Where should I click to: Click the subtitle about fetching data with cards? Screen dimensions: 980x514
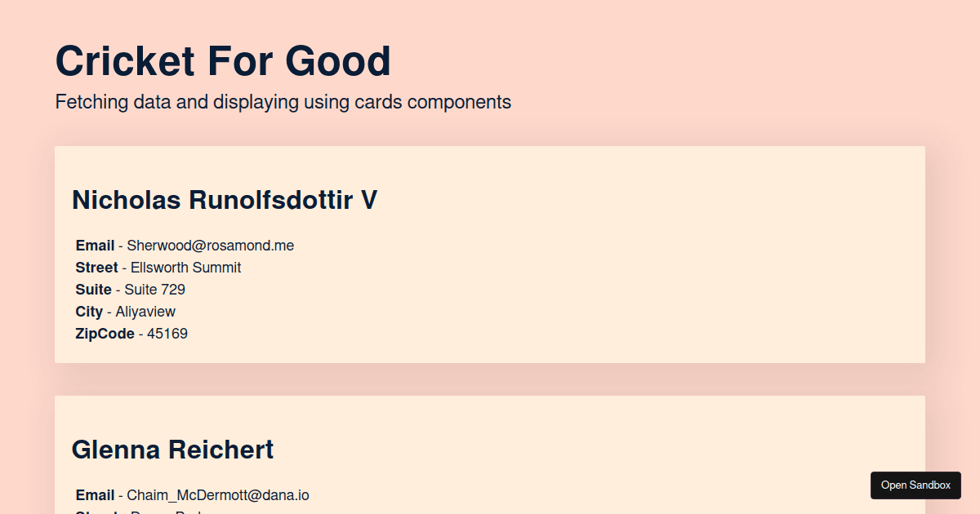click(283, 102)
